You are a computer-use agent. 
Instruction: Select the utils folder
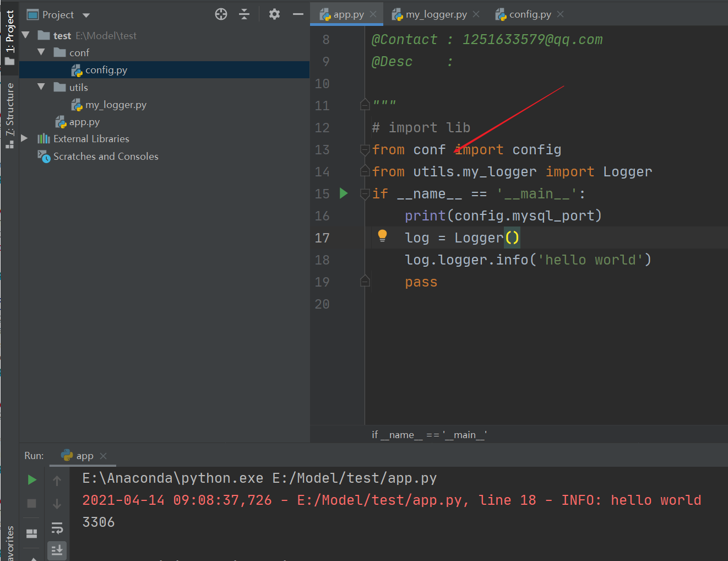point(71,87)
